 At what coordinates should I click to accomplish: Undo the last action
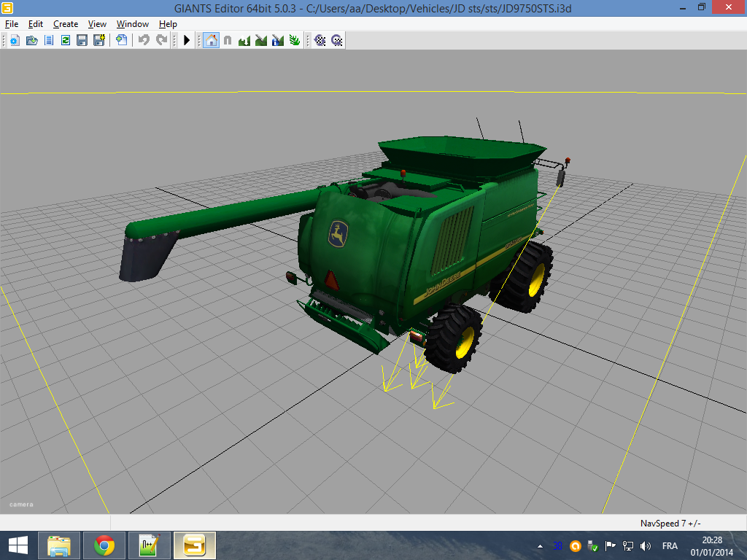coord(144,41)
